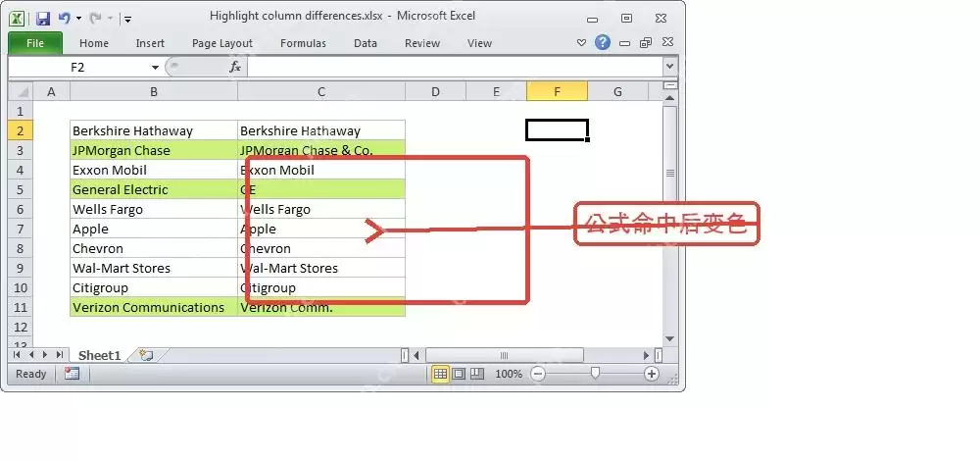Image resolution: width=980 pixels, height=461 pixels.
Task: Click cell 'Berkshire Hathaway' in column B
Action: 154,130
